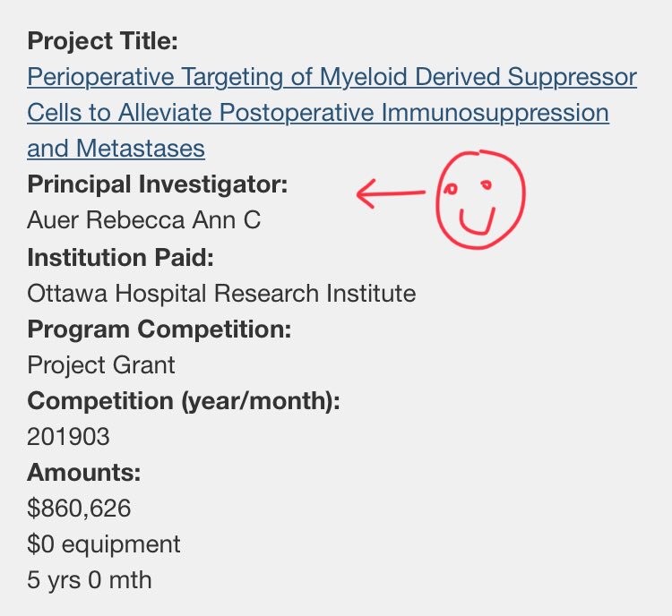Click the name Auer Rebecca Ann C

coord(143,220)
